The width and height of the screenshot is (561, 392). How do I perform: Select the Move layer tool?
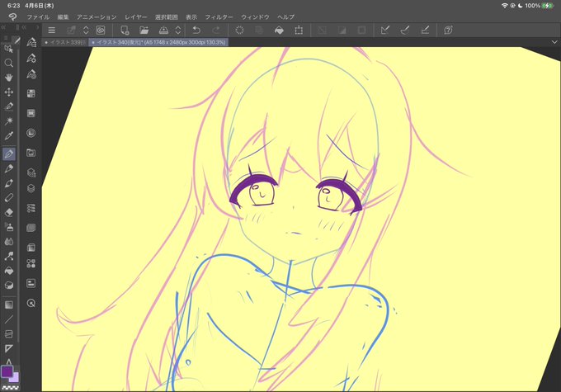click(x=8, y=92)
